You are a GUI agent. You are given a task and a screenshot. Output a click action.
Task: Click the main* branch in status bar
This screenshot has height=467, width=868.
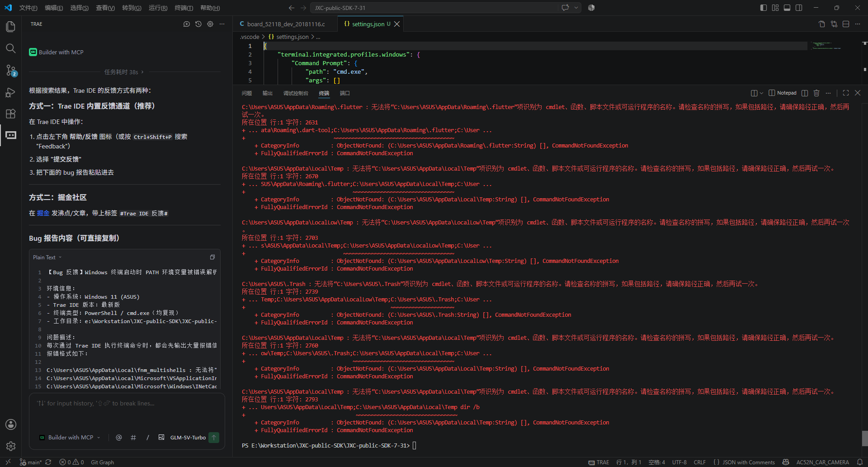tap(31, 462)
